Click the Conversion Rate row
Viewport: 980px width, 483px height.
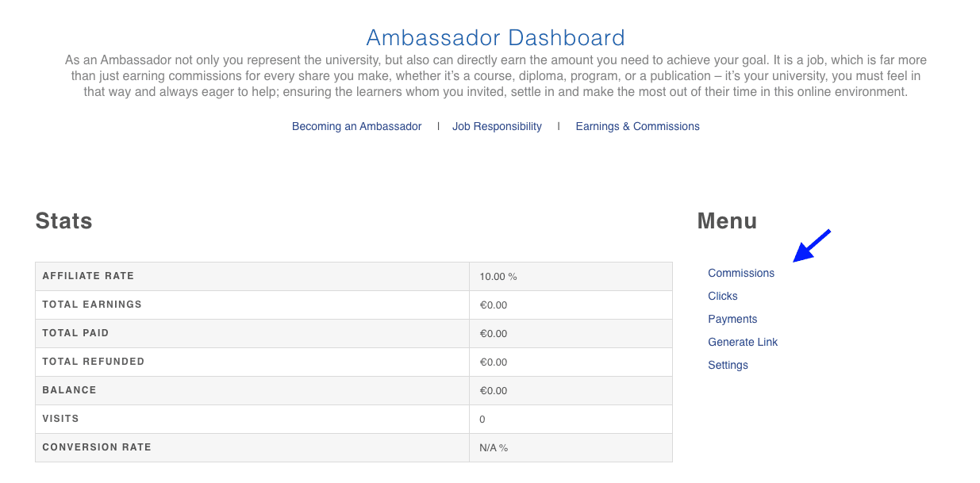353,447
